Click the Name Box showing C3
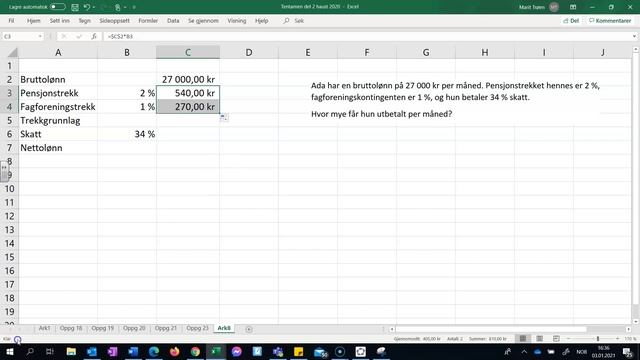640x360 pixels. [x=20, y=36]
